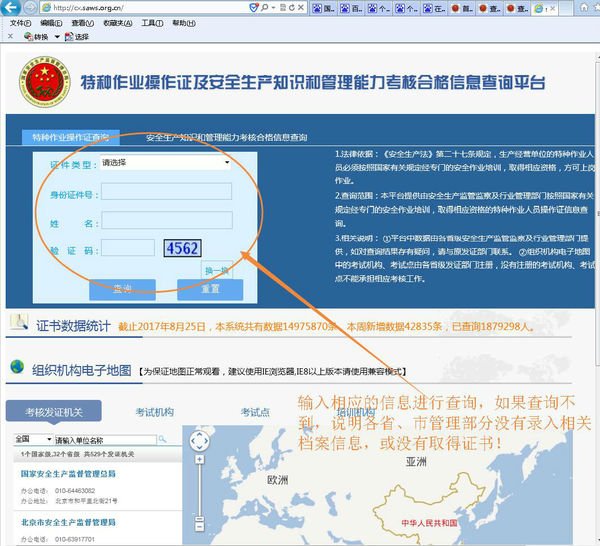Click the magnifier search icon in address bar
600x546 pixels.
[264, 7]
